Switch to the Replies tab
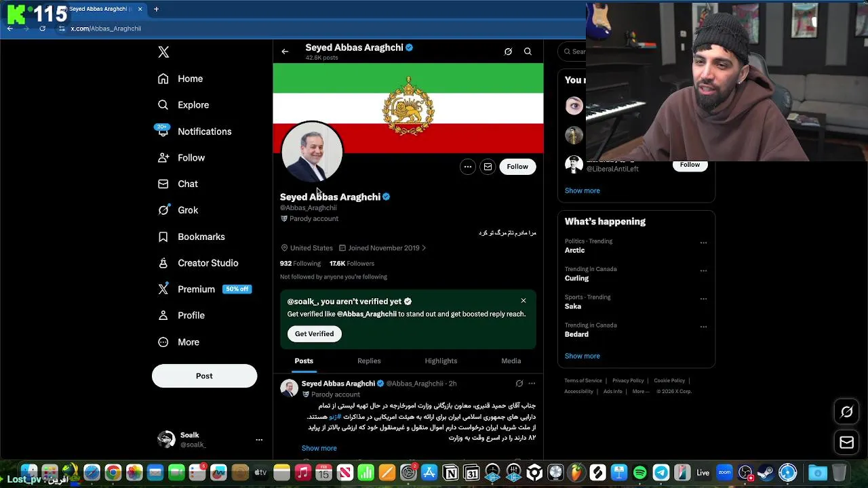The height and width of the screenshot is (488, 868). [x=369, y=361]
